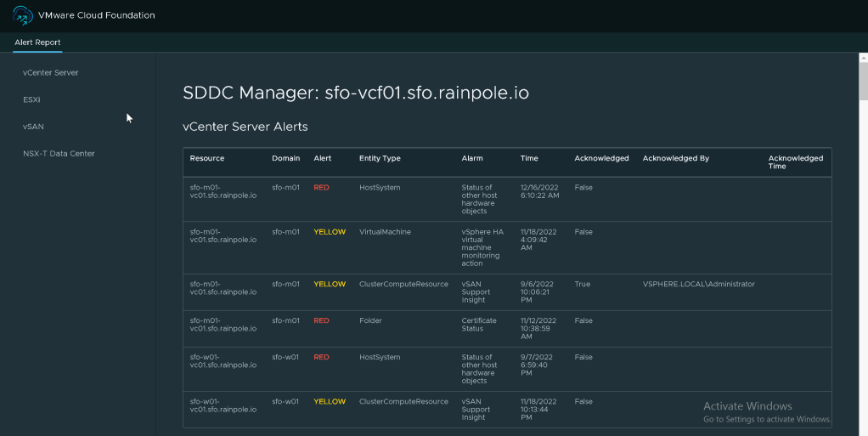868x436 pixels.
Task: Click the Acknowledged By column header
Action: click(x=675, y=158)
